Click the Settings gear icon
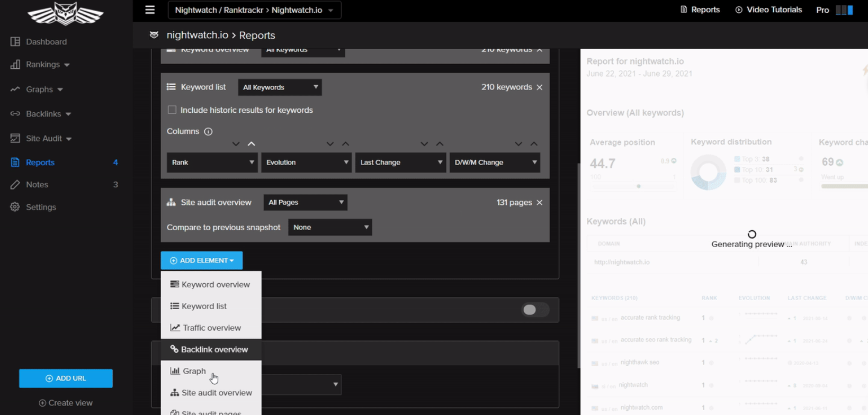Image resolution: width=868 pixels, height=415 pixels. 15,207
